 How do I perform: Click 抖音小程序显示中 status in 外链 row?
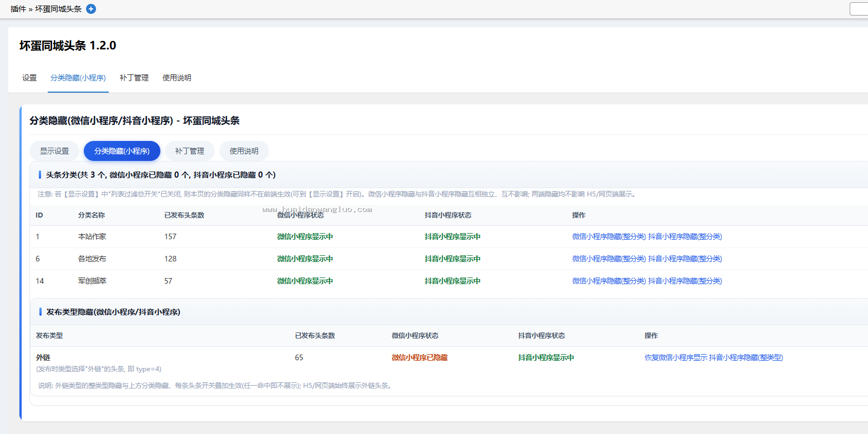click(546, 357)
